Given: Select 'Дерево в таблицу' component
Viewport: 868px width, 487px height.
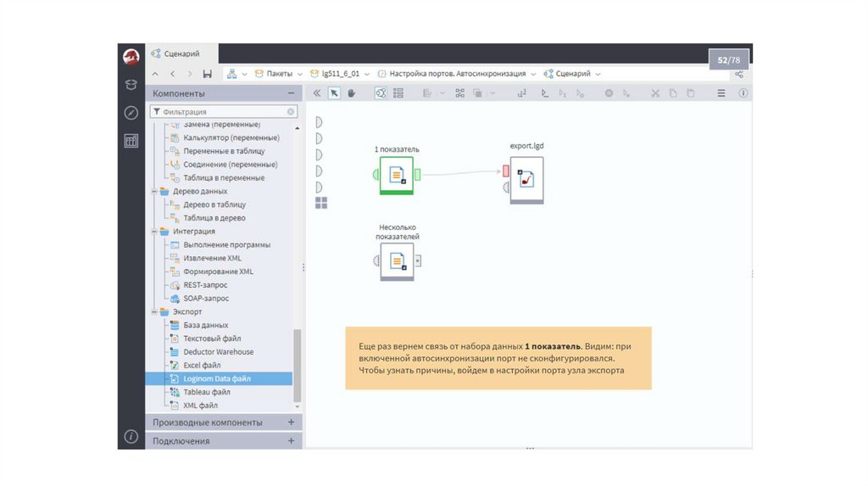Looking at the screenshot, I should pos(214,204).
